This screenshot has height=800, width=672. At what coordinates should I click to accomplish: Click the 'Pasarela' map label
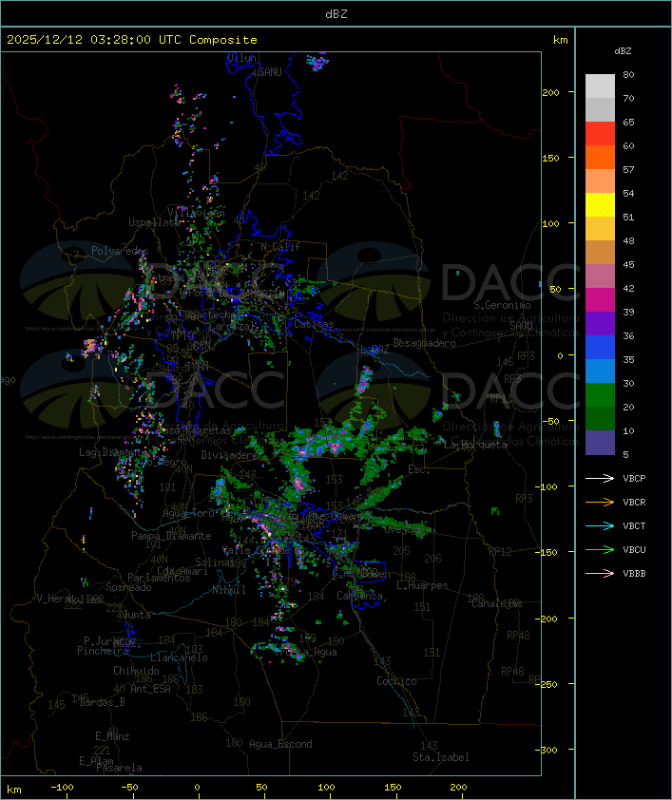click(119, 768)
